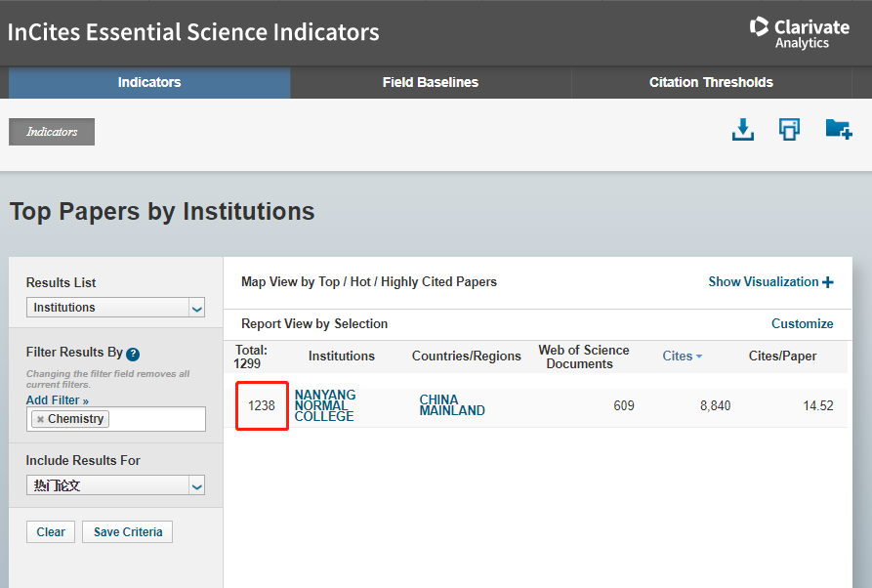
Task: Select the Indicators tab
Action: coord(149,83)
